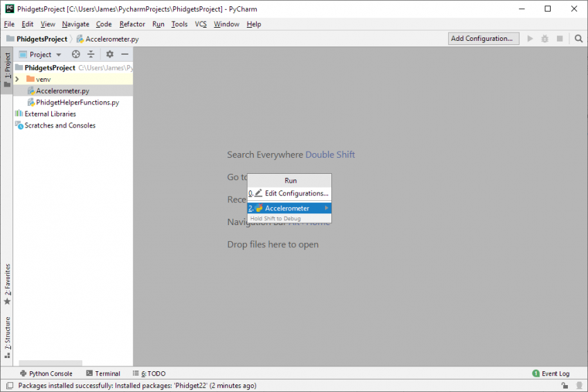The height and width of the screenshot is (392, 588).
Task: Click the Scratches and Consoles icon
Action: pyautogui.click(x=19, y=125)
